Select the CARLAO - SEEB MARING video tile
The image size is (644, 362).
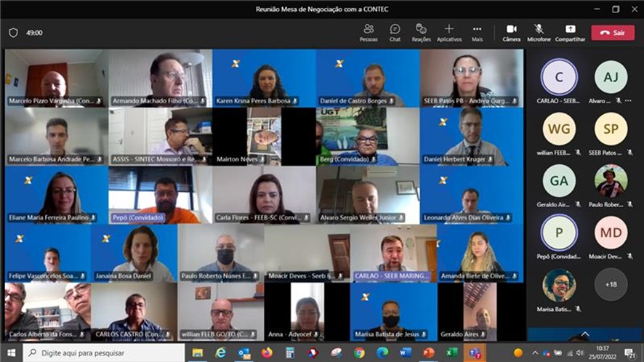pos(393,253)
